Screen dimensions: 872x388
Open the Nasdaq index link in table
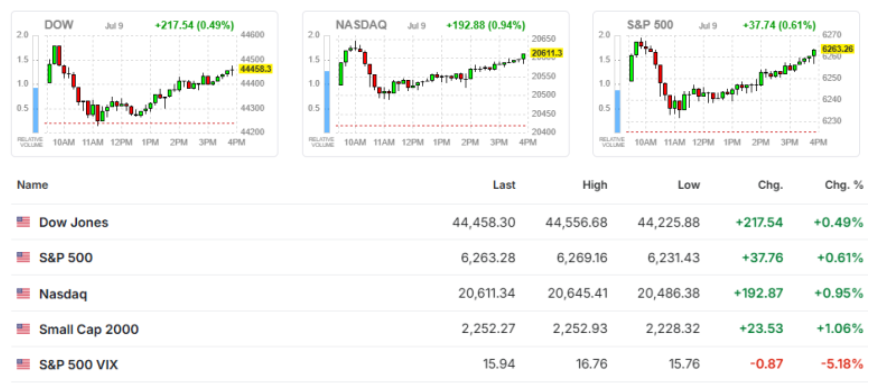[63, 294]
